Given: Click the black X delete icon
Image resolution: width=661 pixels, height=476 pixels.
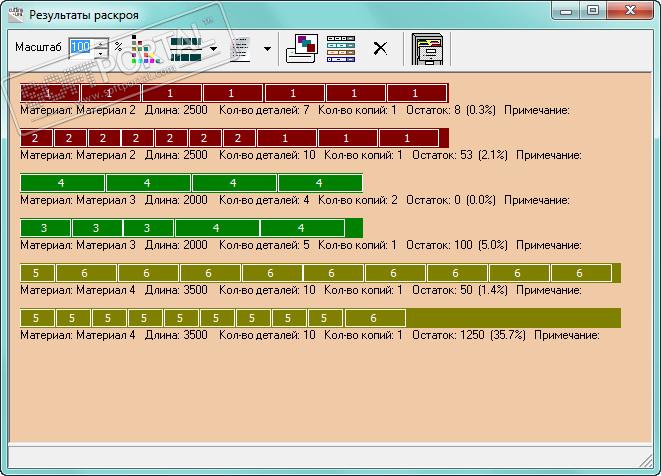Looking at the screenshot, I should pyautogui.click(x=380, y=48).
